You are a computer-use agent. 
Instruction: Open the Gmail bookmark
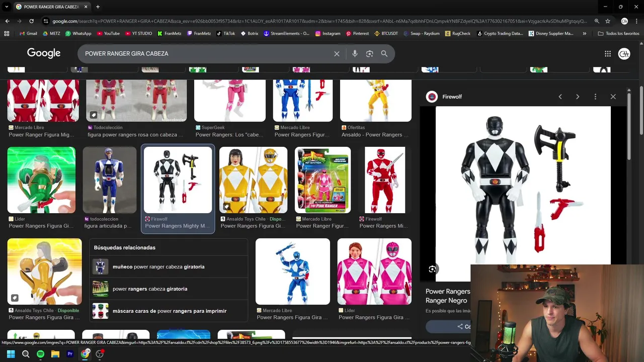[28, 34]
